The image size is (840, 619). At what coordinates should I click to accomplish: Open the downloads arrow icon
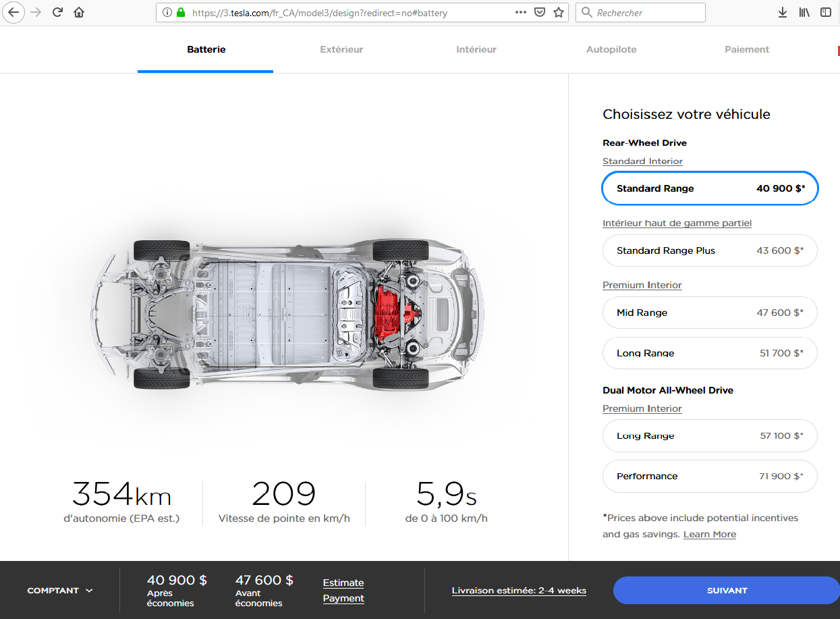tap(783, 12)
